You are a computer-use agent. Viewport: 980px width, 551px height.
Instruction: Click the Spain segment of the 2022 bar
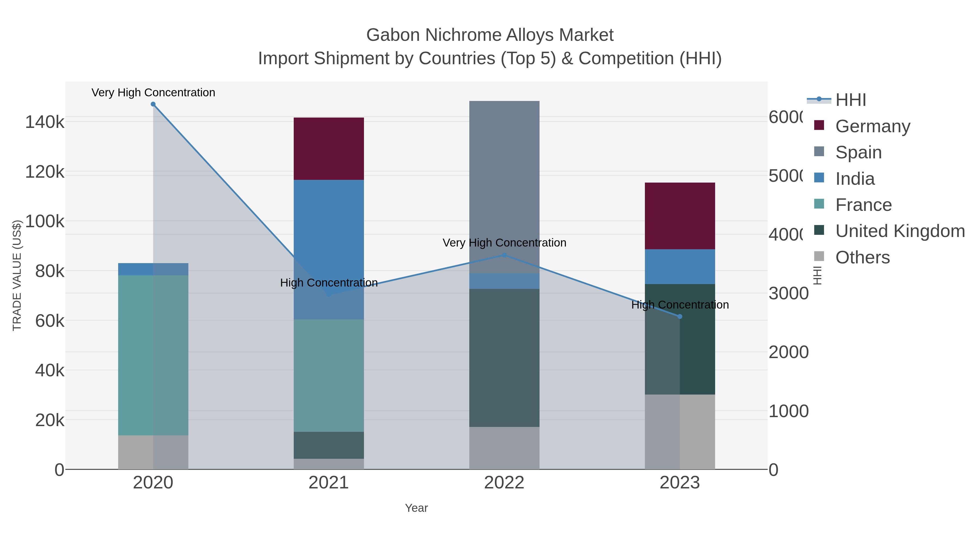tap(504, 187)
